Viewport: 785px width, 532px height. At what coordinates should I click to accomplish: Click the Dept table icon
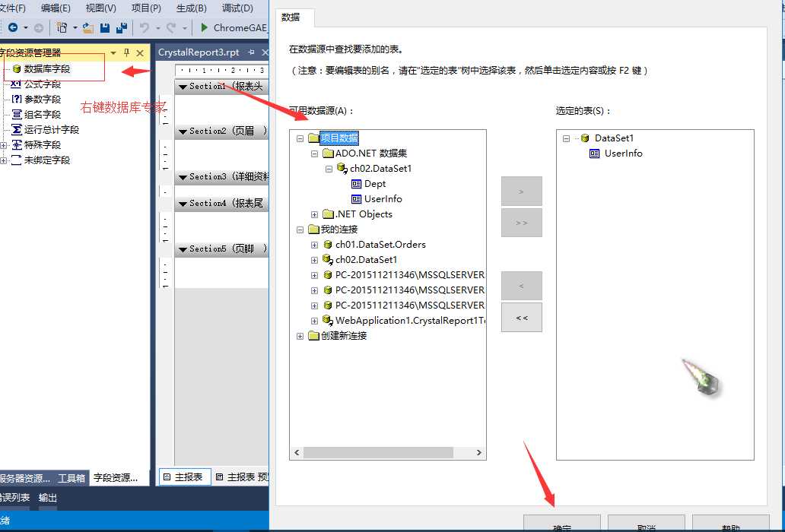pyautogui.click(x=357, y=184)
